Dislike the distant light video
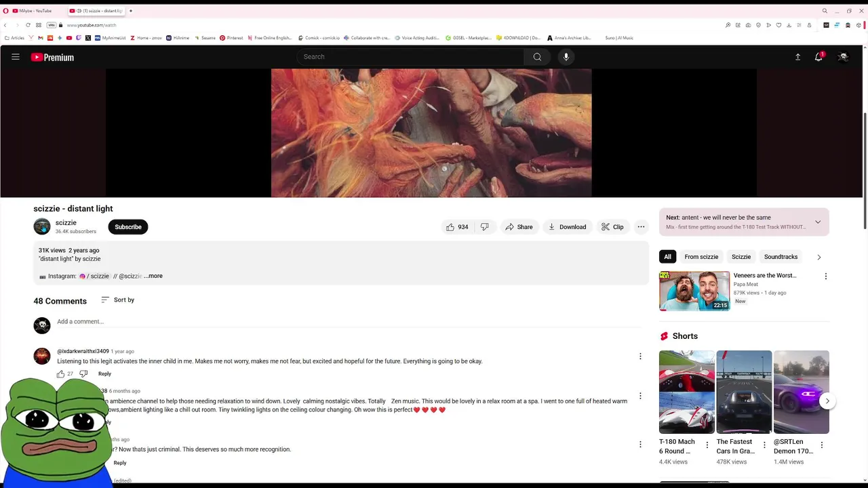 [485, 227]
